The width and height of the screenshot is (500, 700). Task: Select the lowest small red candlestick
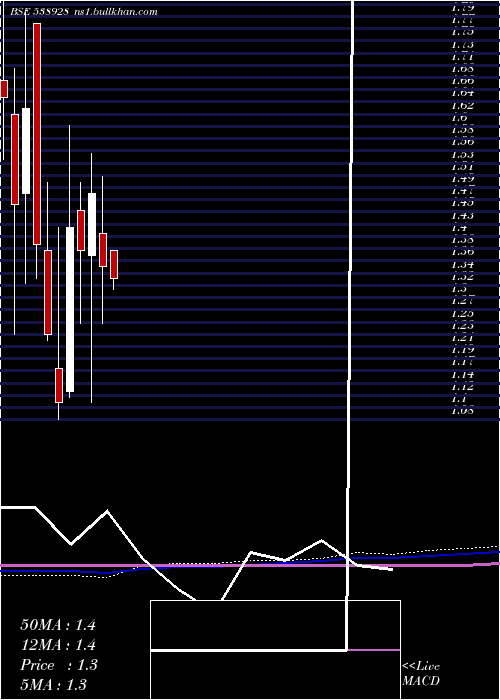click(x=59, y=385)
